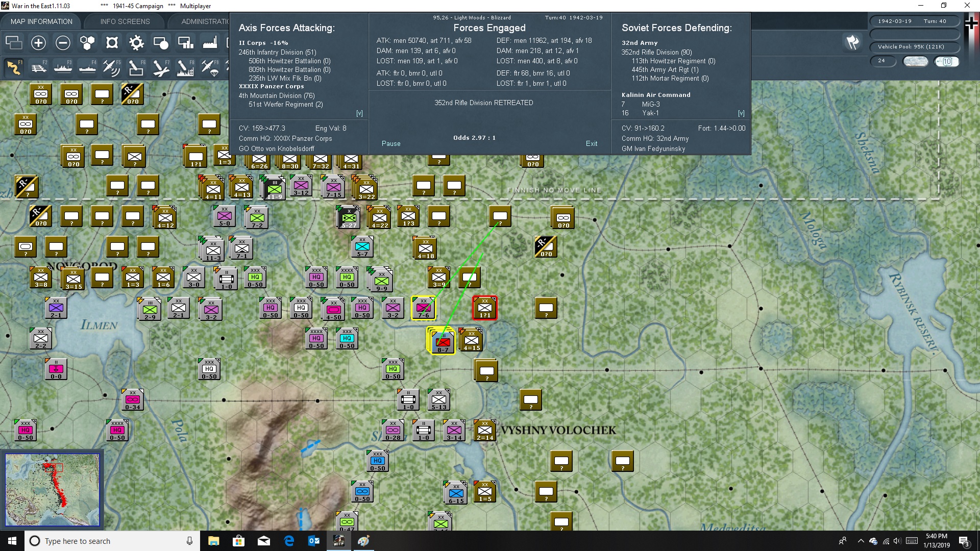
Task: Exit the combat report window
Action: (x=591, y=144)
